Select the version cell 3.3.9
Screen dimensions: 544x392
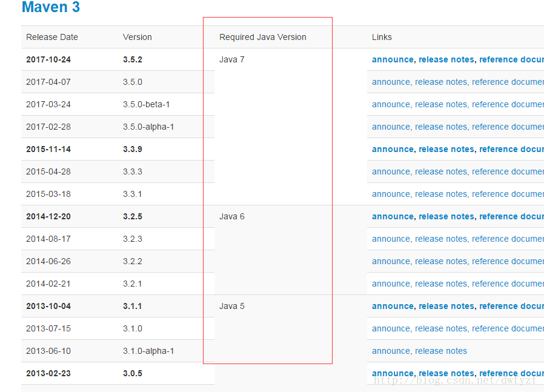[133, 149]
